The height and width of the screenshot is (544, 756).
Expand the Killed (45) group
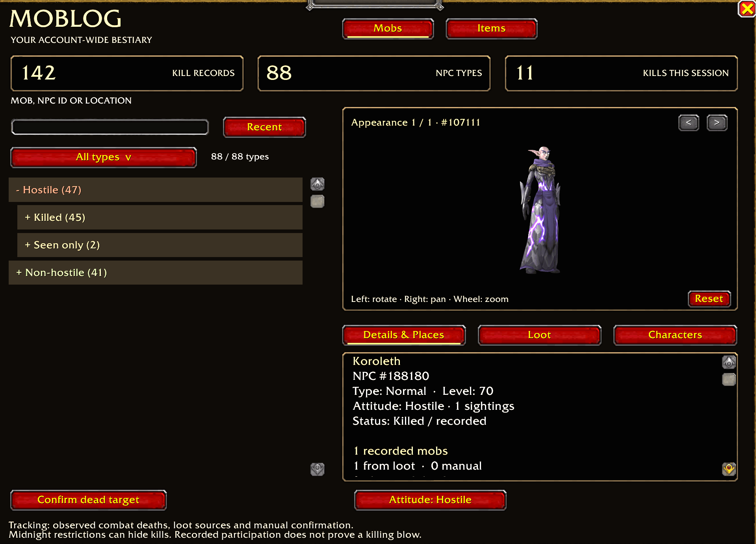click(160, 217)
